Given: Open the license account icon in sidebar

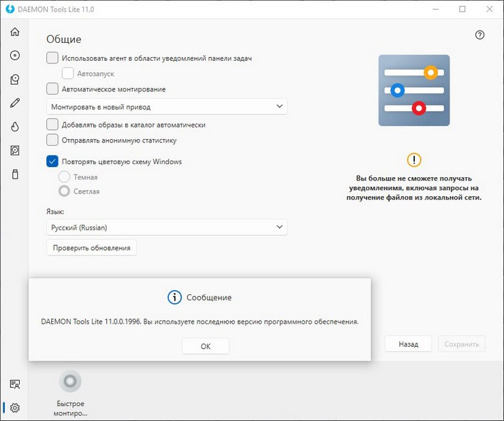Looking at the screenshot, I should pos(14,385).
